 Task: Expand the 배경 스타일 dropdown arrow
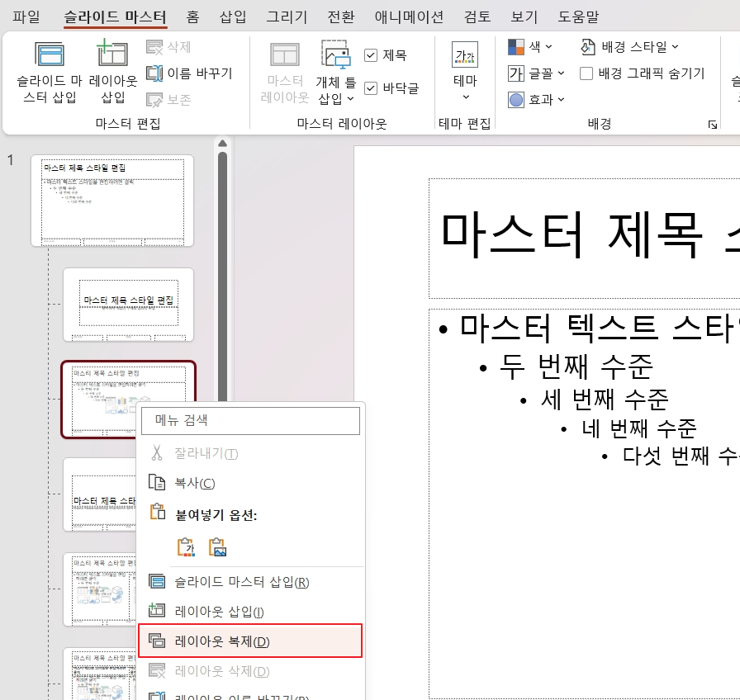pos(675,47)
